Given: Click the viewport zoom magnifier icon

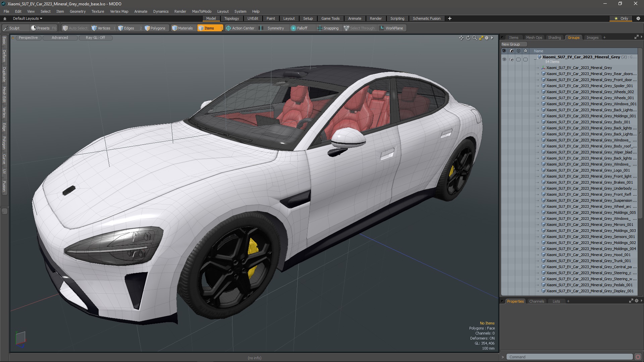Looking at the screenshot, I should (475, 38).
